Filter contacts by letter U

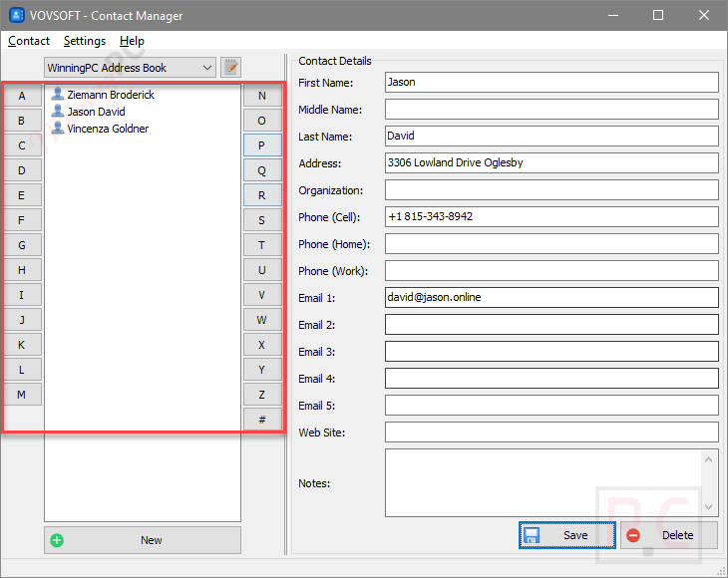coord(262,270)
